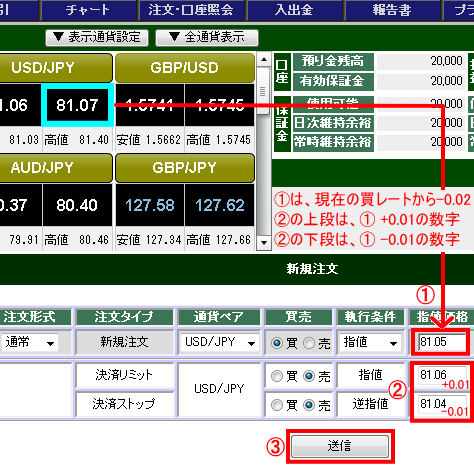474x467 pixels.
Task: Click the 表示通貨設定 button
Action: coord(97,37)
